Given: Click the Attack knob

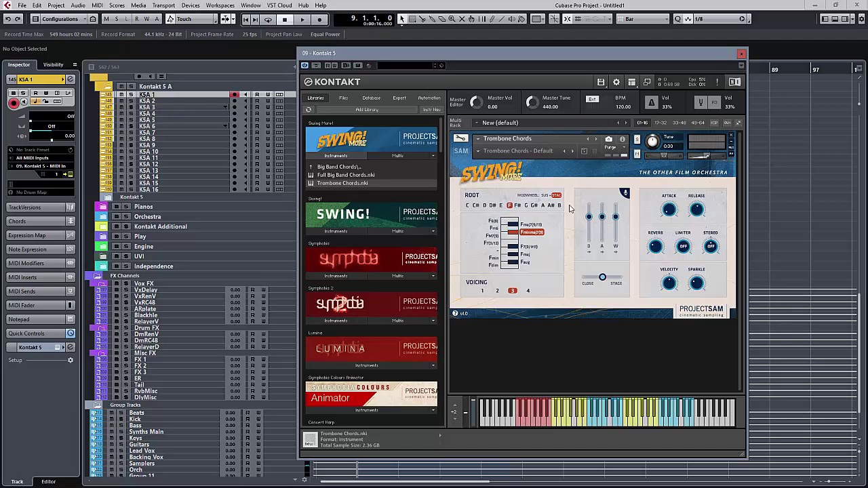Looking at the screenshot, I should 669,210.
